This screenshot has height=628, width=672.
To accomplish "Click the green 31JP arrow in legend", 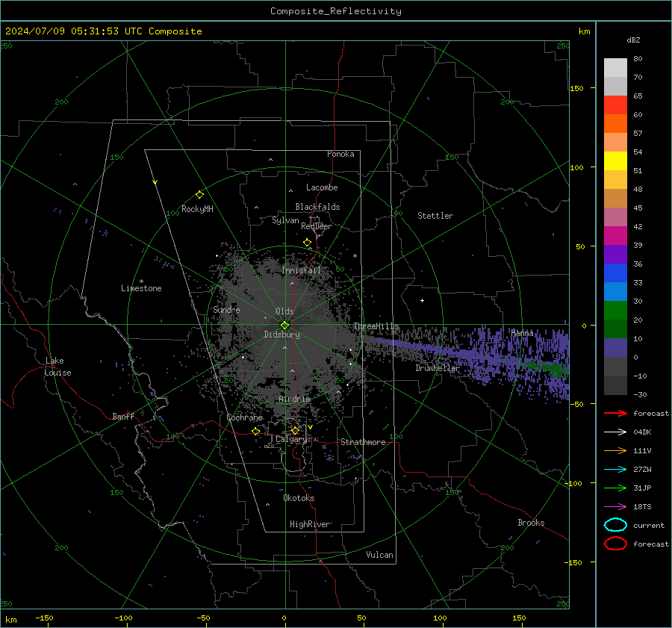I will (x=615, y=488).
